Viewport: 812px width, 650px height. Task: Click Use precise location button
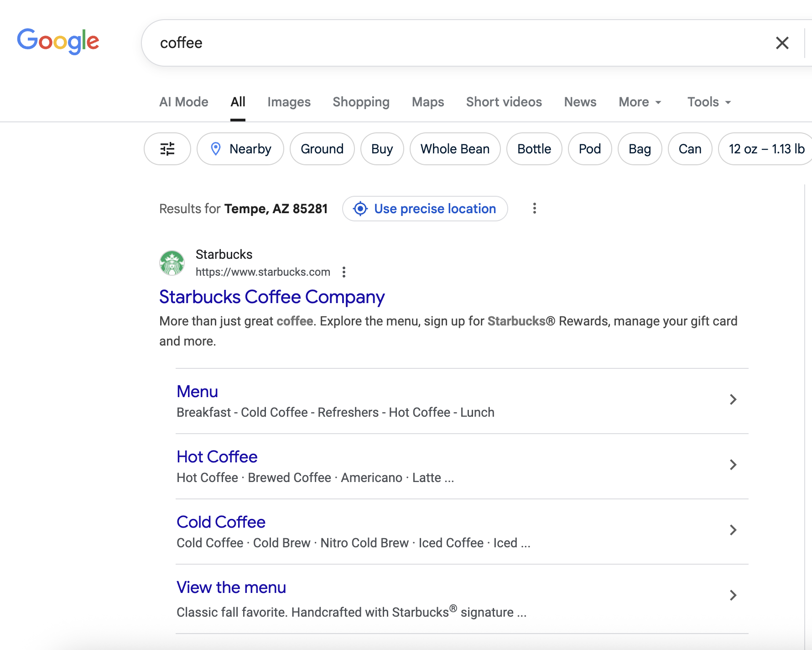pos(425,209)
